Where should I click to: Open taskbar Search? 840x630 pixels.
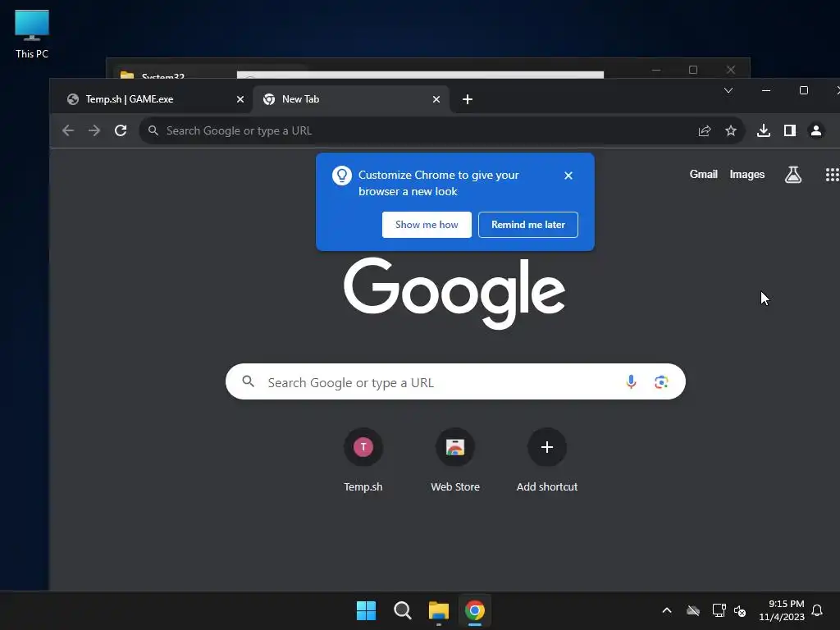pos(402,610)
